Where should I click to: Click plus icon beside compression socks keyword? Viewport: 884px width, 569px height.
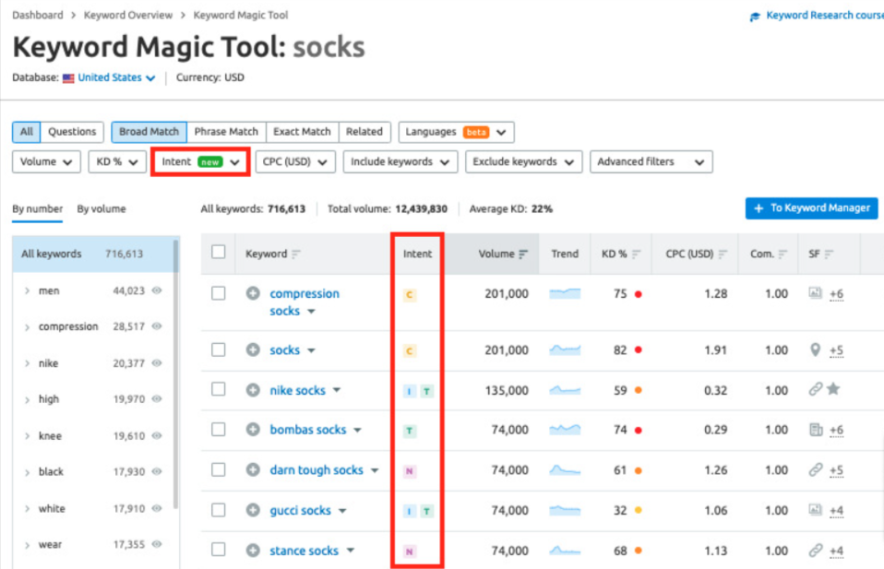click(x=253, y=294)
